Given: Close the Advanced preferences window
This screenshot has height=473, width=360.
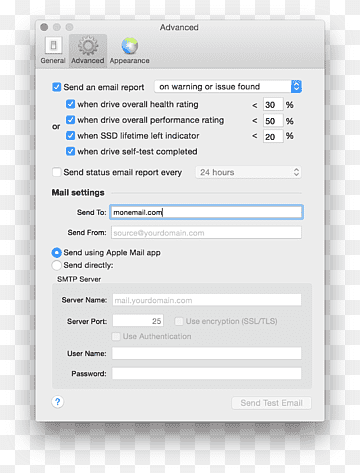Looking at the screenshot, I should pyautogui.click(x=44, y=27).
